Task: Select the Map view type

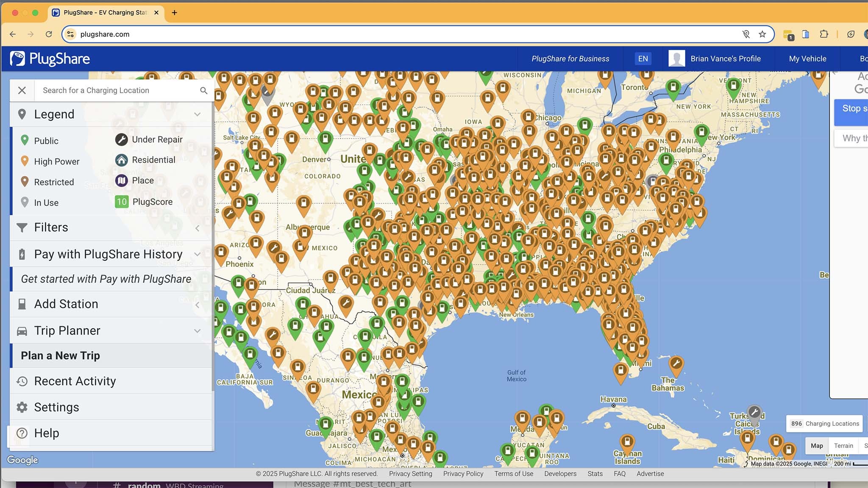Action: 817,446
